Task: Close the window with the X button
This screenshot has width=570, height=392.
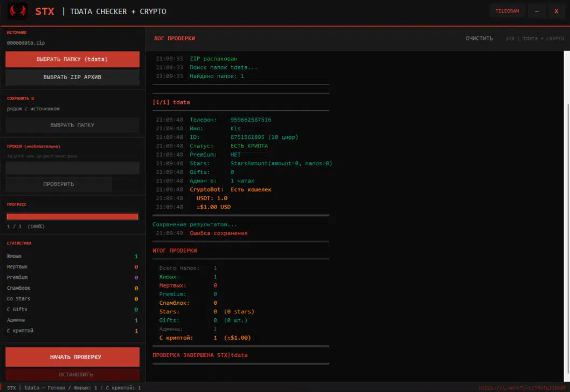Action: tap(557, 11)
